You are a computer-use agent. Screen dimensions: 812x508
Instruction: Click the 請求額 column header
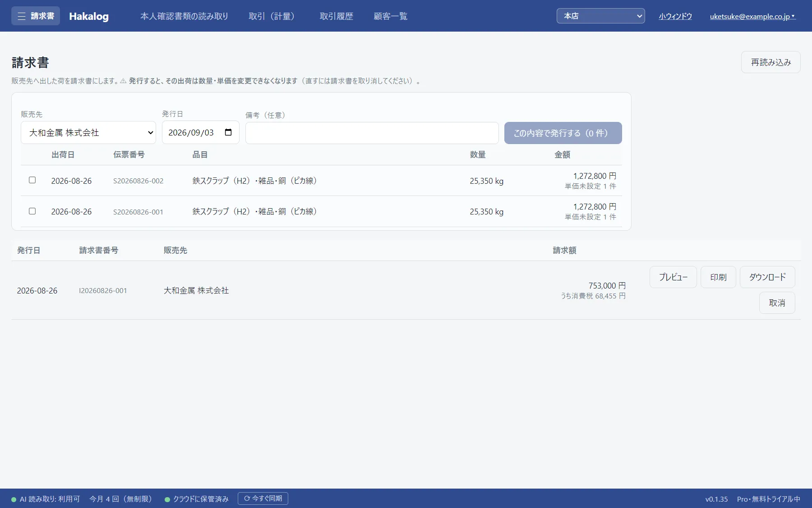(565, 250)
